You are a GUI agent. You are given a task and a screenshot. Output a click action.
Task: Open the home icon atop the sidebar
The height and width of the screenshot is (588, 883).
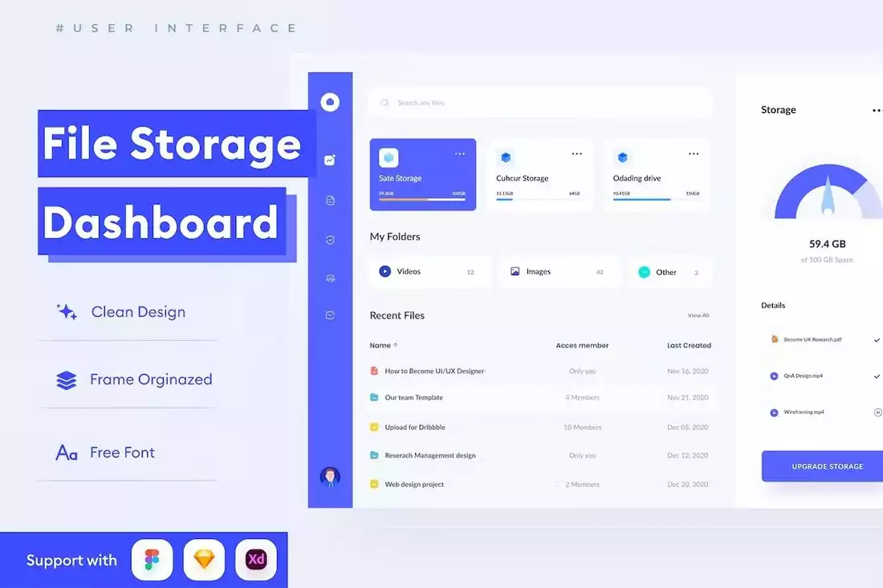pyautogui.click(x=330, y=102)
